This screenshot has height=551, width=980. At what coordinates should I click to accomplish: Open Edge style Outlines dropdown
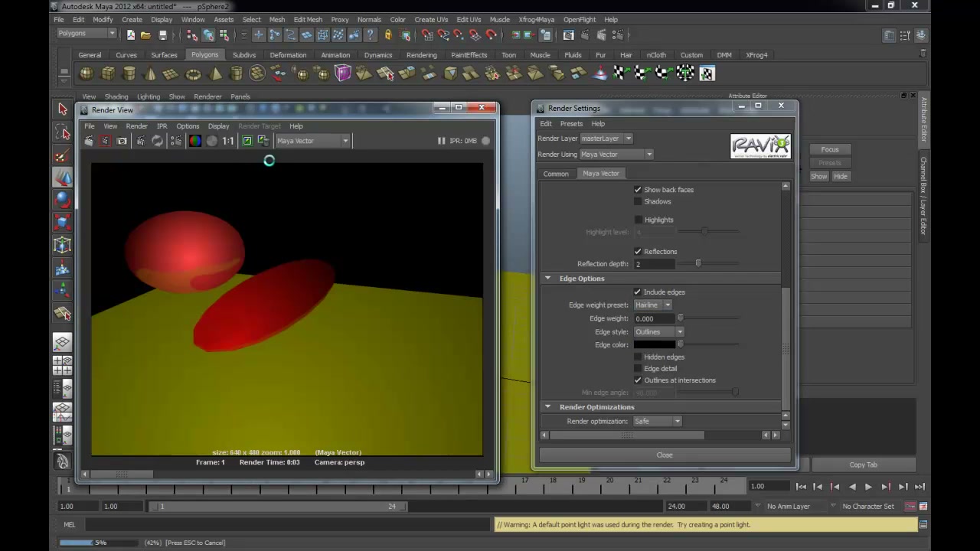[x=658, y=331]
